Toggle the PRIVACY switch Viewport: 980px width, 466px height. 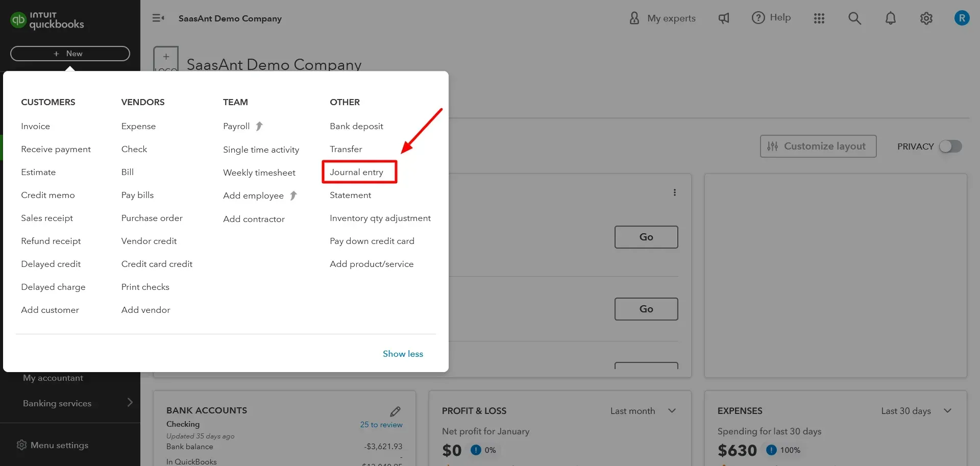951,146
